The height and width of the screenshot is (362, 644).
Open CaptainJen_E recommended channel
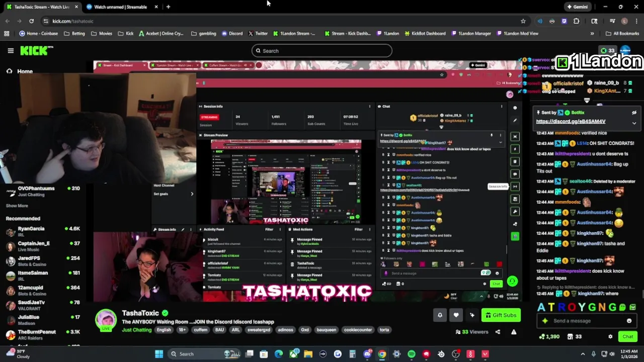[43, 246]
